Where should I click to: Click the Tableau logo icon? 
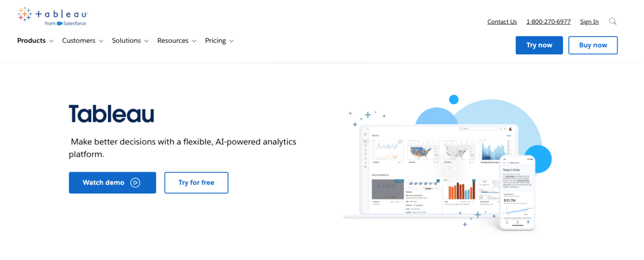point(25,15)
